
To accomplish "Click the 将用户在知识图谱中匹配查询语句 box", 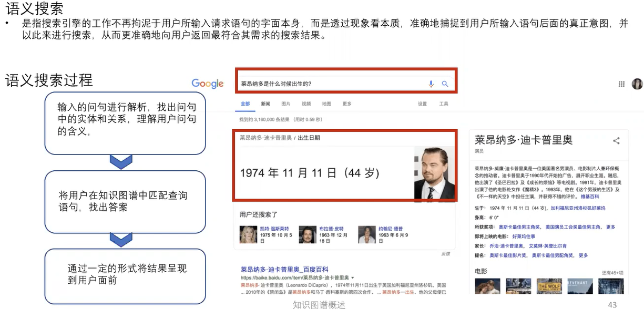I will click(125, 202).
